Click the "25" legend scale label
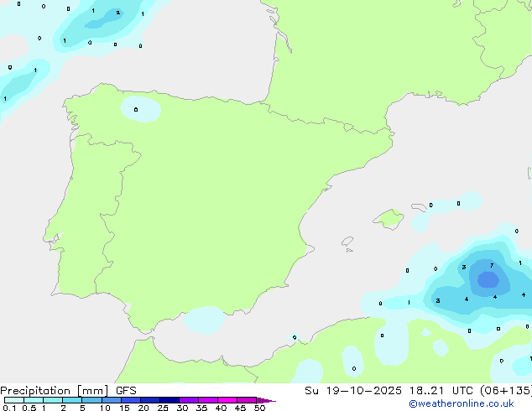The width and height of the screenshot is (532, 411). point(163,408)
